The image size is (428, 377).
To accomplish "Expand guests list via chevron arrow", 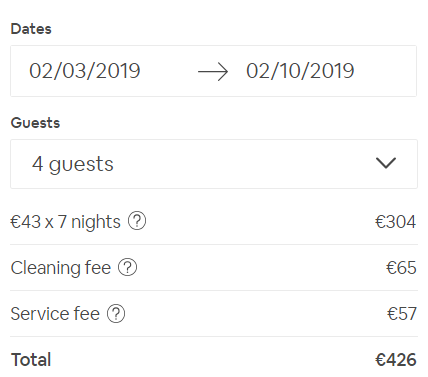I will tap(386, 163).
